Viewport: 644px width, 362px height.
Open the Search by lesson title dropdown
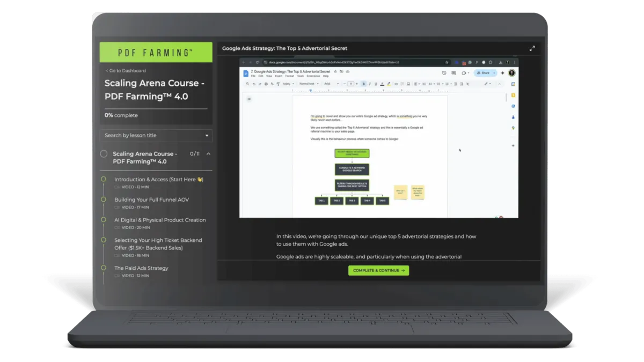156,135
